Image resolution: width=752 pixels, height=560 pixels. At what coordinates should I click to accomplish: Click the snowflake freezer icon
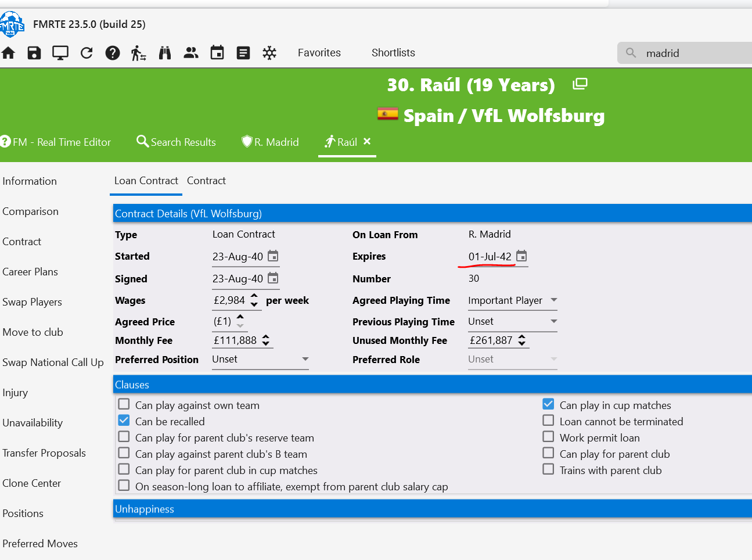(269, 53)
